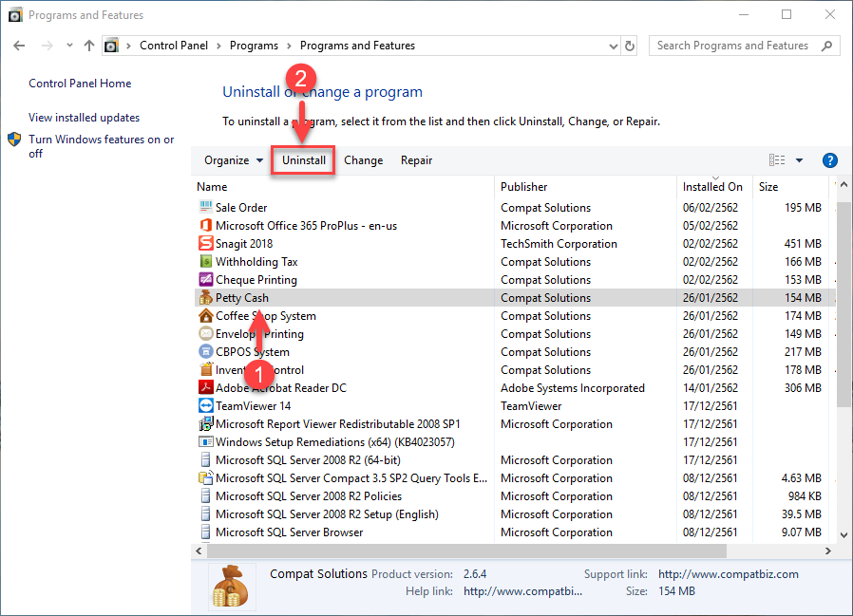853x616 pixels.
Task: Expand the chevron after Programs breadcrumb
Action: tap(289, 46)
